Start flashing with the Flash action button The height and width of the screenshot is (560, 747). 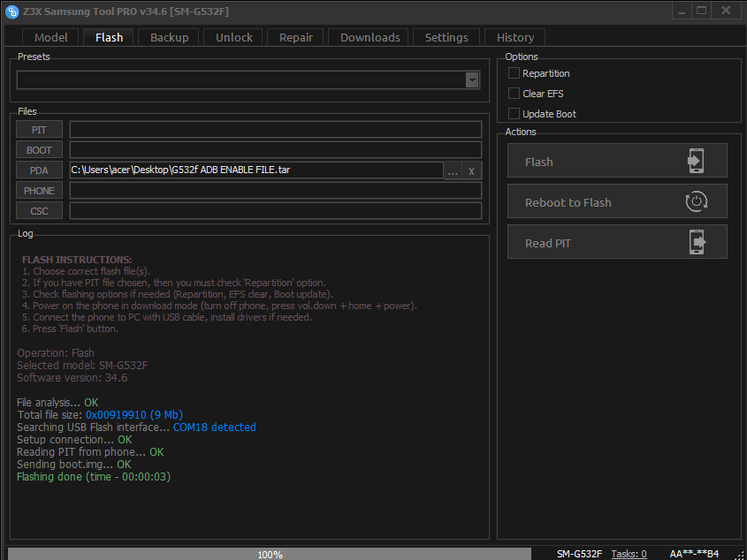coord(617,161)
